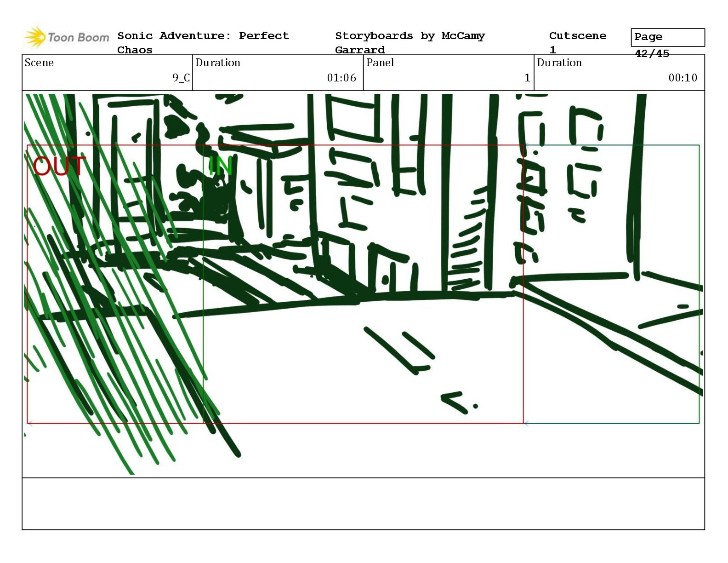
Task: Click the red 'OUT' camera marker
Action: (x=59, y=166)
